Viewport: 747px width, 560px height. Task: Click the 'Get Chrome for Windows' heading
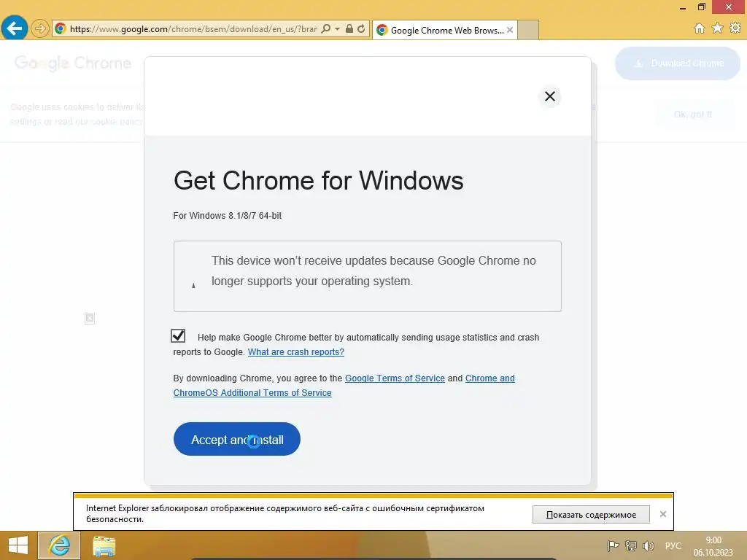318,181
